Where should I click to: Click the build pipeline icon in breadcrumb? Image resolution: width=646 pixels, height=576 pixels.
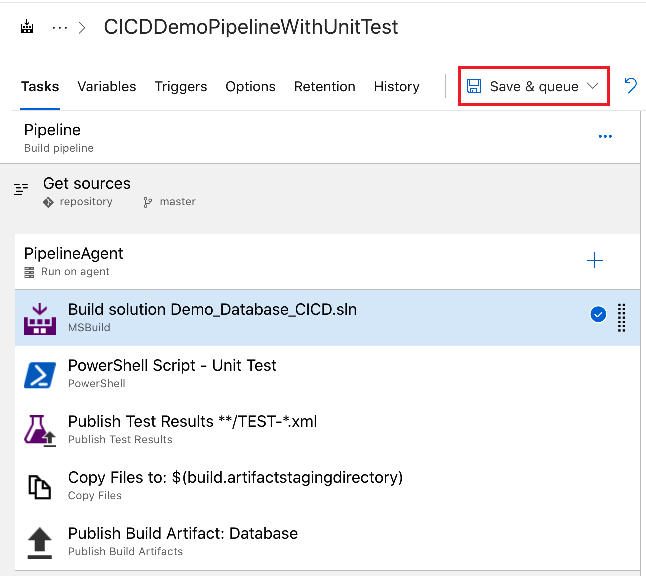[27, 27]
